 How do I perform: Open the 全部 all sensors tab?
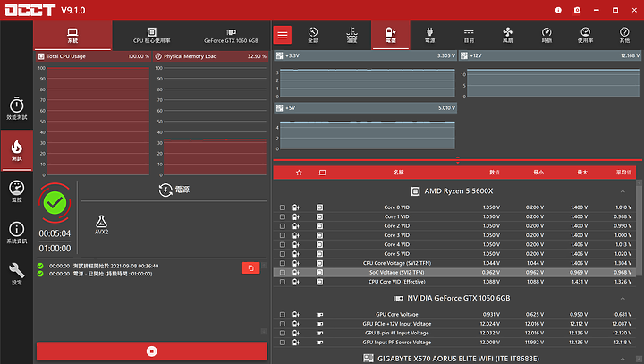[313, 35]
